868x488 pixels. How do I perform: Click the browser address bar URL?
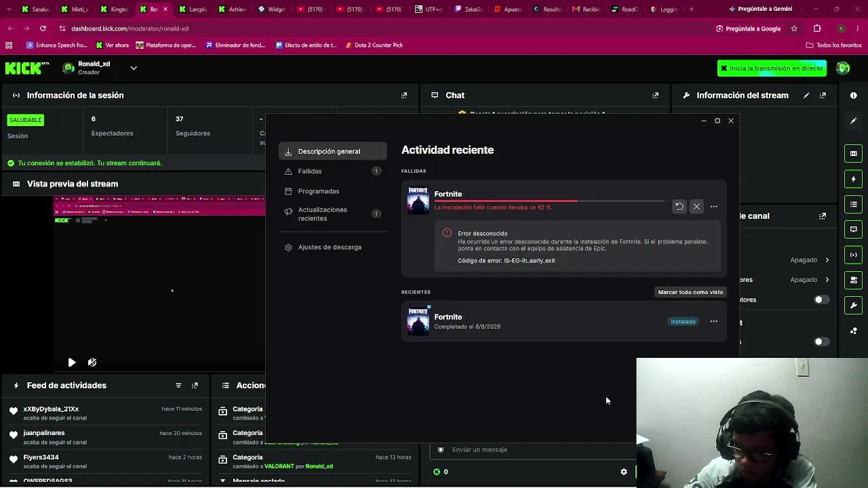tap(130, 28)
